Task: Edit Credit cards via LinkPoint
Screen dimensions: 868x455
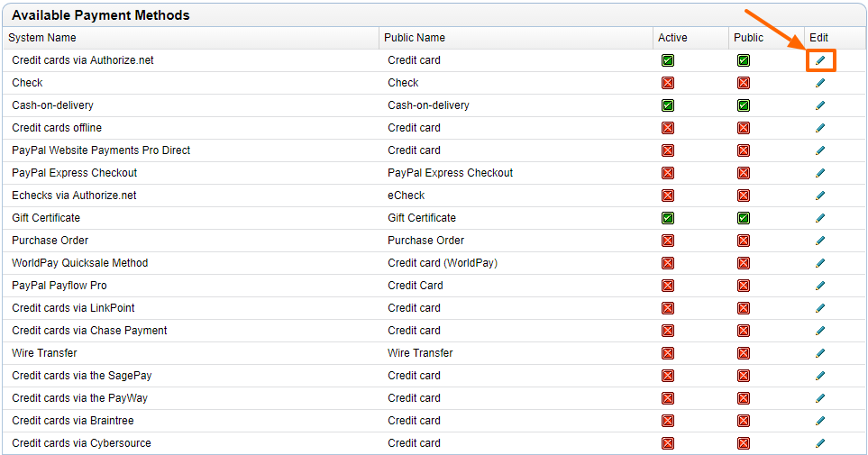Action: pyautogui.click(x=820, y=308)
